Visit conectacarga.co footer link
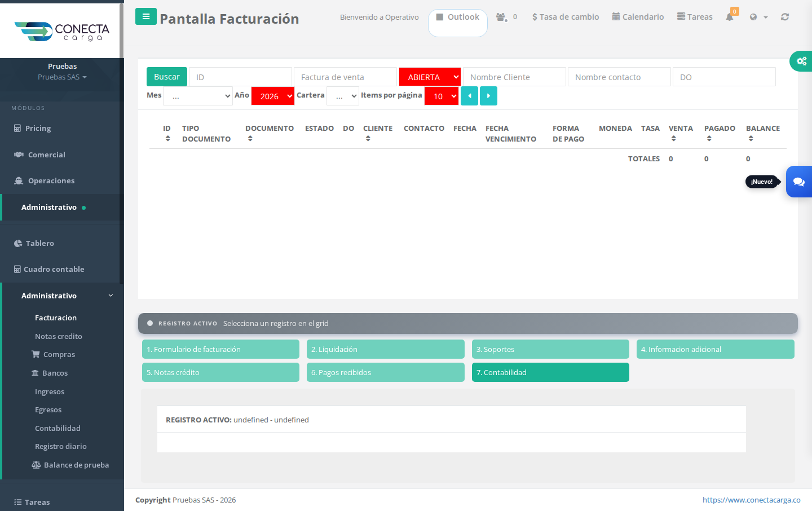The width and height of the screenshot is (812, 511). (752, 500)
